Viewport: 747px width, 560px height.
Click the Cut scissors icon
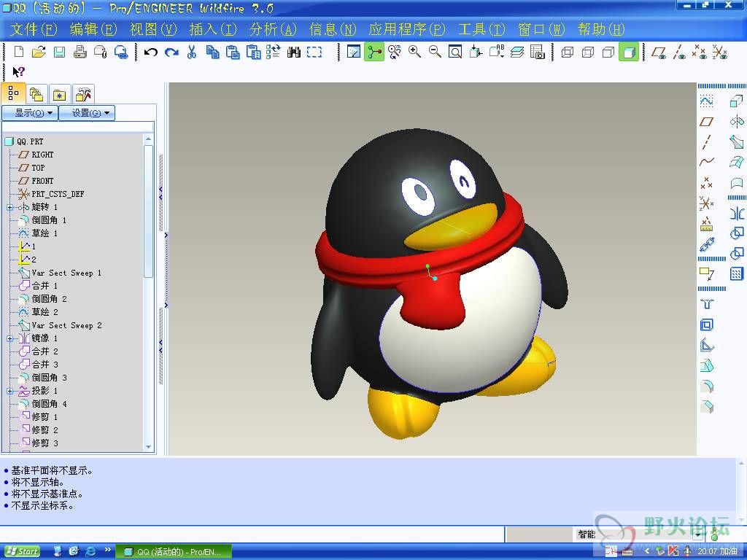pyautogui.click(x=192, y=52)
